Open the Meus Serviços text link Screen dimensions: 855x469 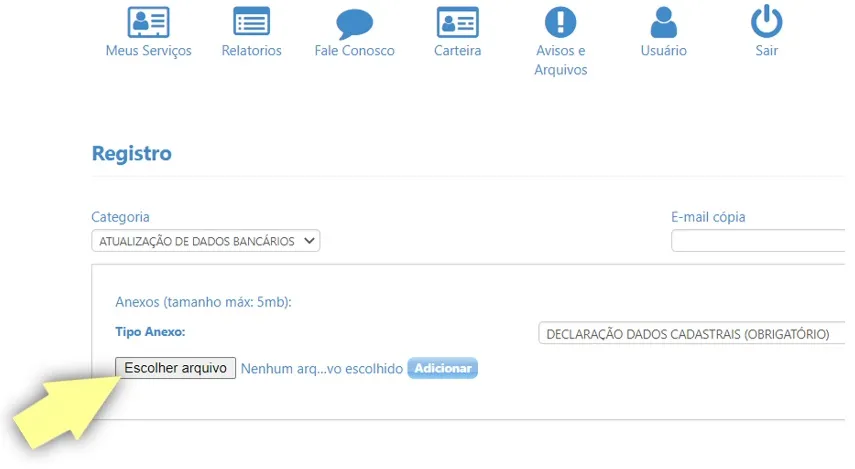pos(148,51)
